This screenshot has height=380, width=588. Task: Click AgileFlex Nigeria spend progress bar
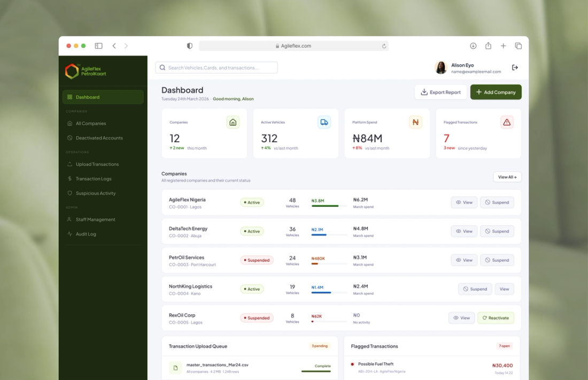click(x=329, y=206)
